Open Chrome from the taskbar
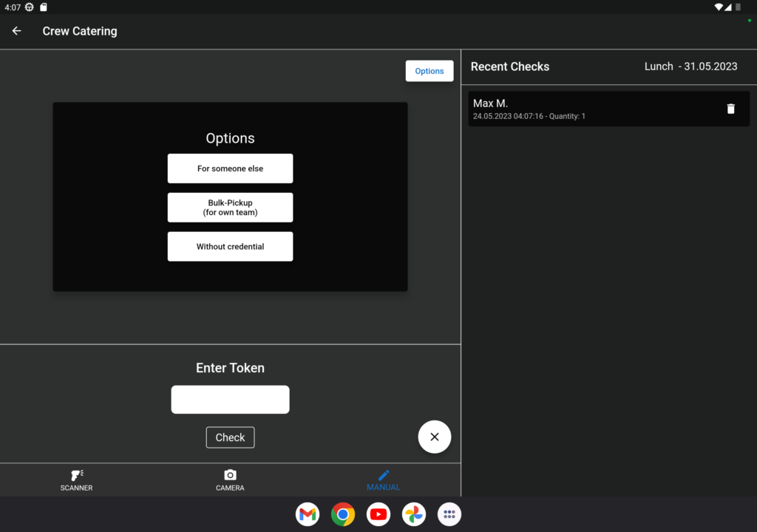The width and height of the screenshot is (757, 532). click(343, 514)
